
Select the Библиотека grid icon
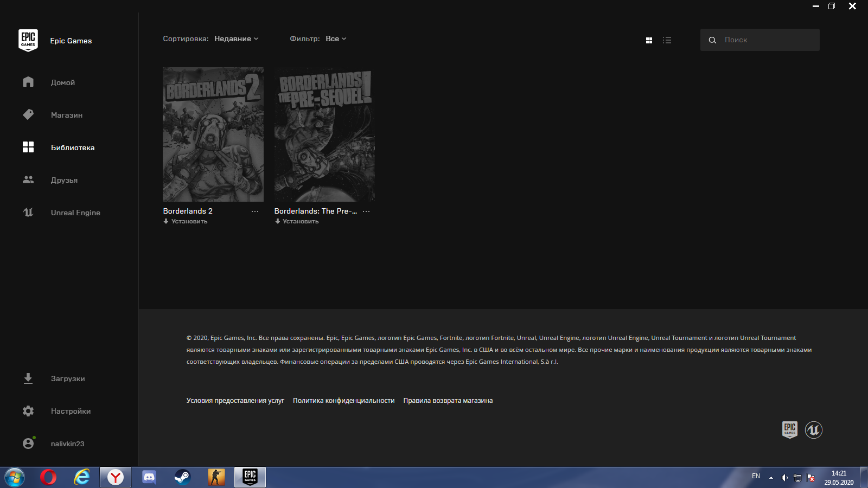tap(28, 147)
